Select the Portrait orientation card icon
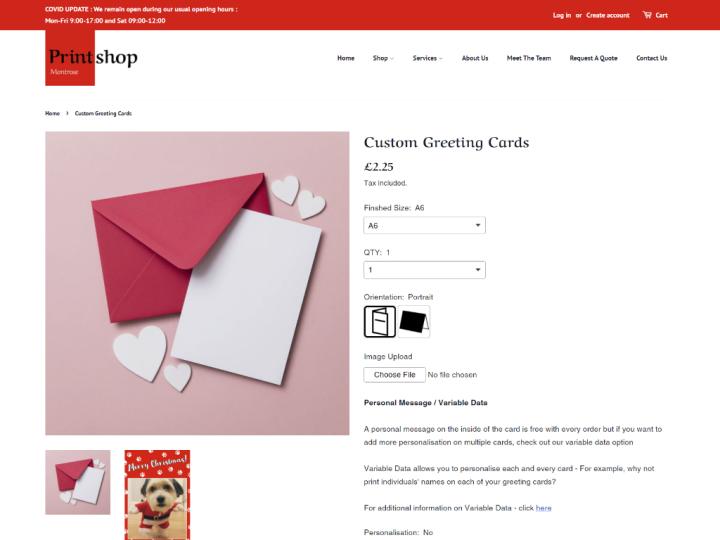This screenshot has height=540, width=720. (380, 322)
